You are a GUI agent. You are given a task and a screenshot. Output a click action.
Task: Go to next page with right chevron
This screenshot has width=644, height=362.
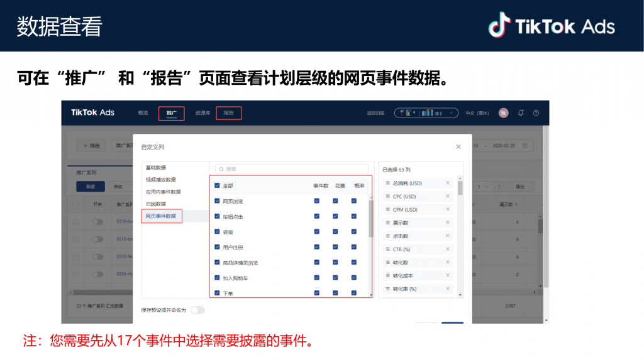(499, 186)
